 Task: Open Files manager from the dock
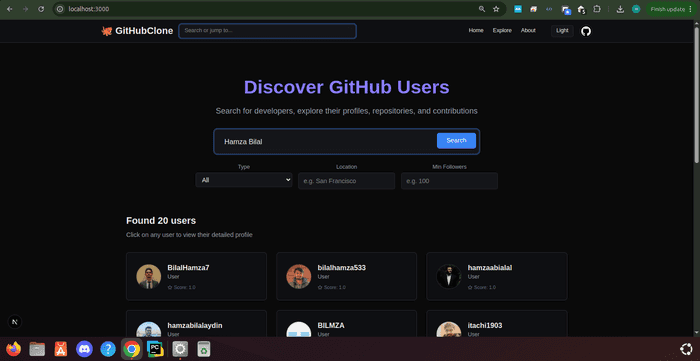pyautogui.click(x=37, y=349)
